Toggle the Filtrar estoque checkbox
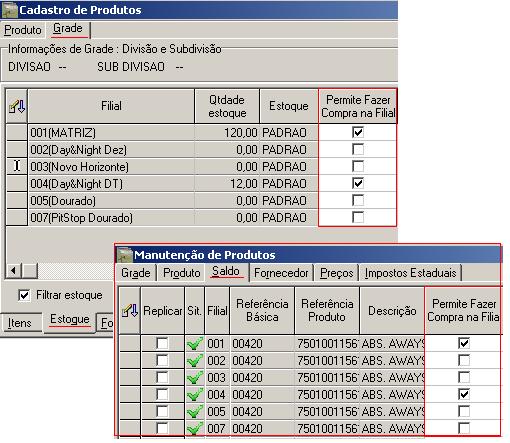This screenshot has width=510, height=443. (x=24, y=295)
